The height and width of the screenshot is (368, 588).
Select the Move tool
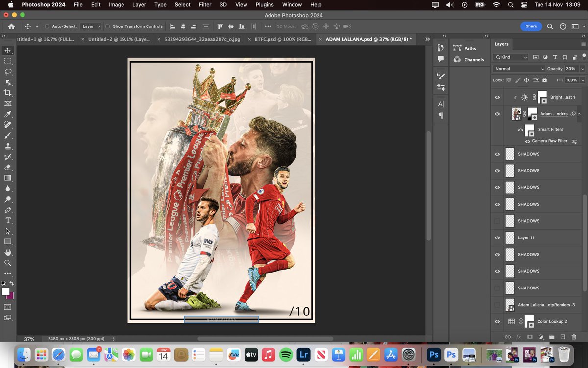click(x=8, y=51)
